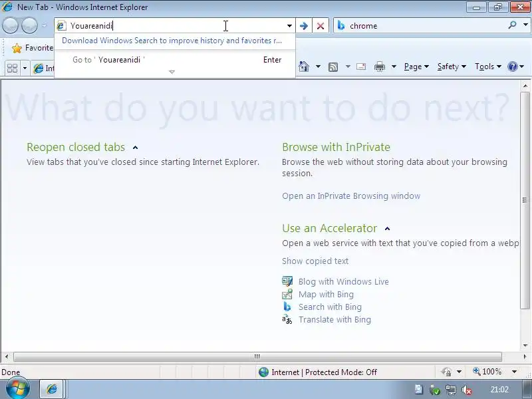
Task: Open the Safety menu
Action: coord(452,66)
